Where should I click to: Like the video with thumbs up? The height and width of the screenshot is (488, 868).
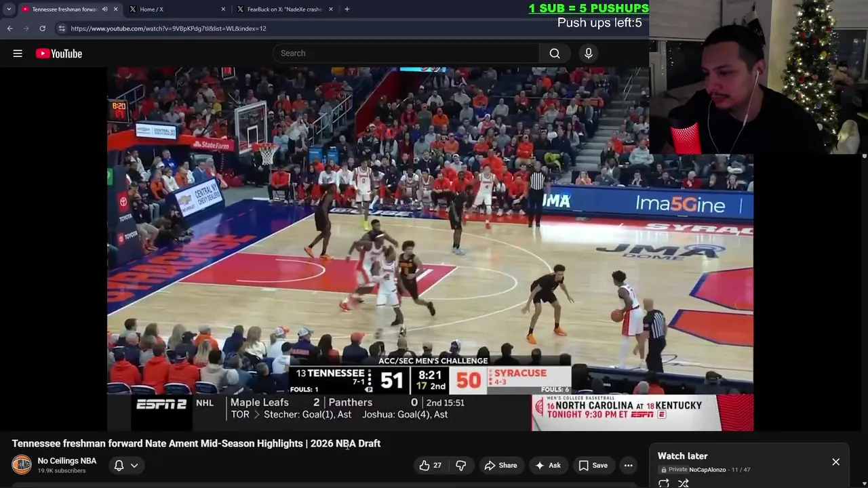coord(430,465)
